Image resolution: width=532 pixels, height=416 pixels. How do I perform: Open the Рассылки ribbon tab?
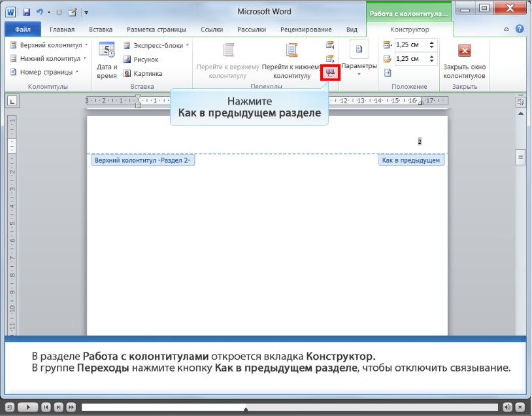click(252, 29)
